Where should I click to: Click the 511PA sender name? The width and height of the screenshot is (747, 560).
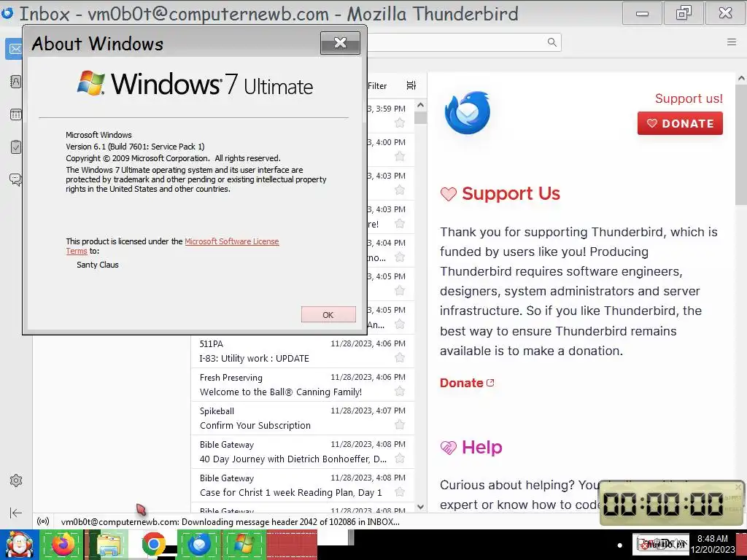tap(211, 344)
